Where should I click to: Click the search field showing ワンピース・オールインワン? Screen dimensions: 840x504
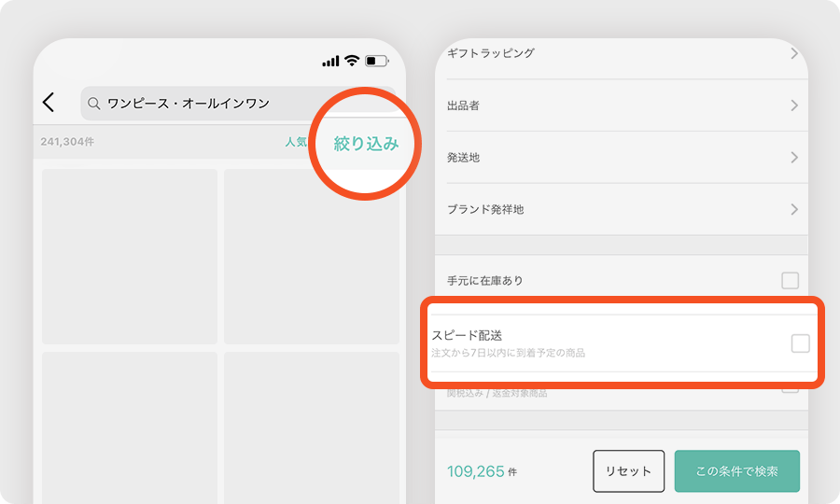238,104
